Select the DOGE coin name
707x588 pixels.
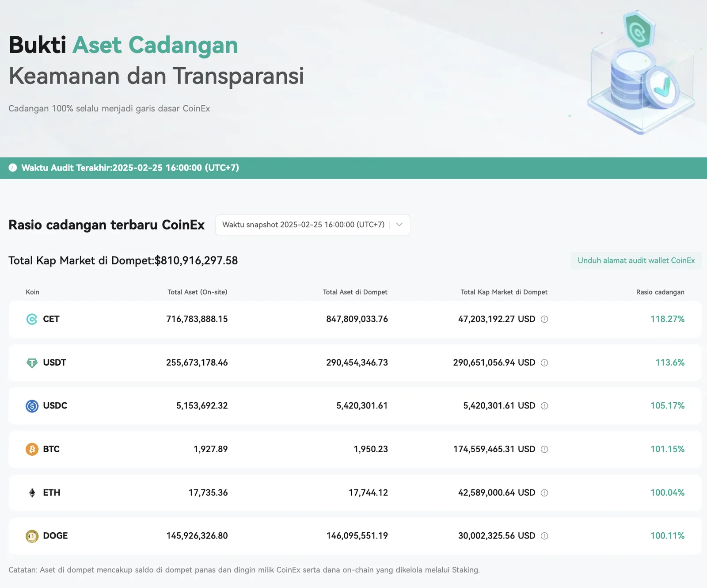click(56, 536)
